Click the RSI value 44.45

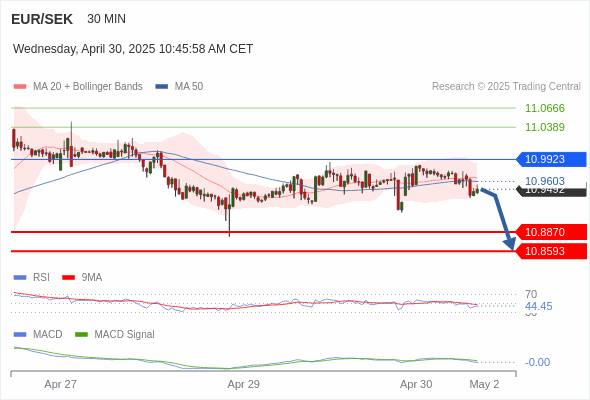click(539, 306)
